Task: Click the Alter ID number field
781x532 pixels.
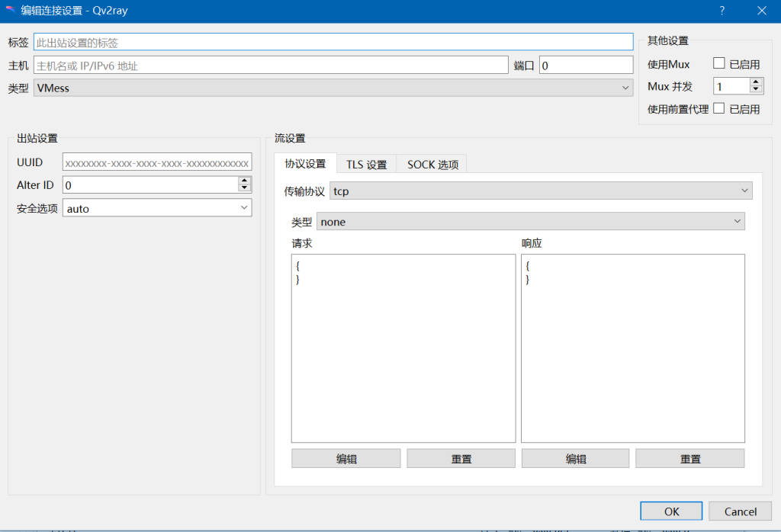Action: pyautogui.click(x=150, y=185)
